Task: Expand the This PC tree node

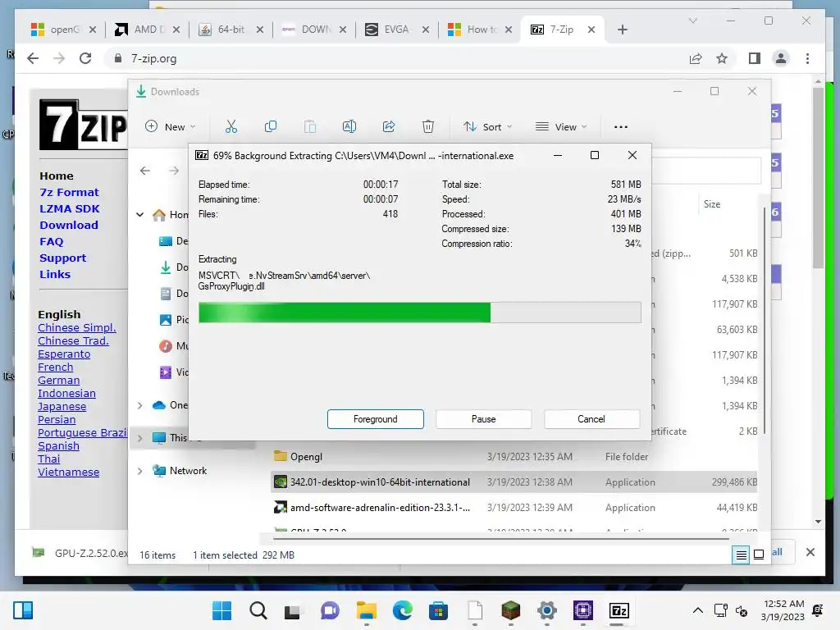Action: click(x=139, y=438)
